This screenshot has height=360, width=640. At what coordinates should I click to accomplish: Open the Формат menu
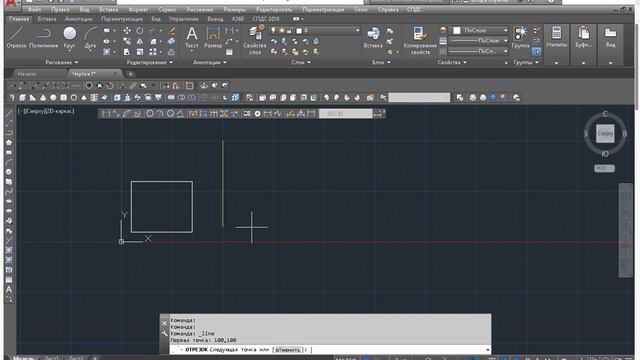click(138, 9)
